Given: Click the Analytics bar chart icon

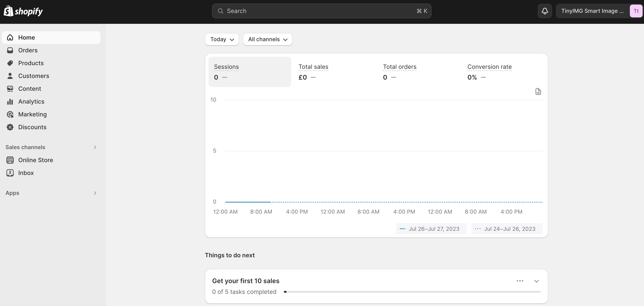Looking at the screenshot, I should click(10, 101).
